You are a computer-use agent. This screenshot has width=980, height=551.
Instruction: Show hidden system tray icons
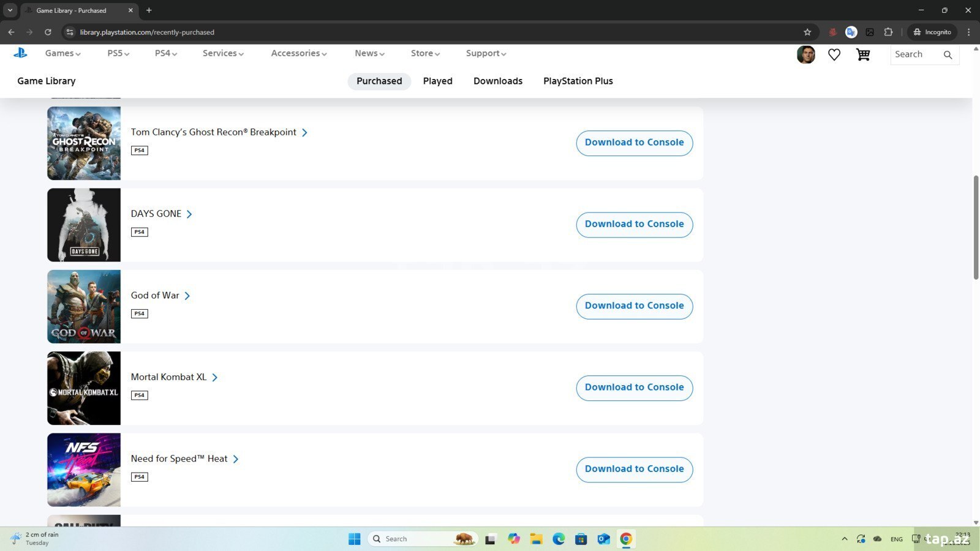click(845, 539)
